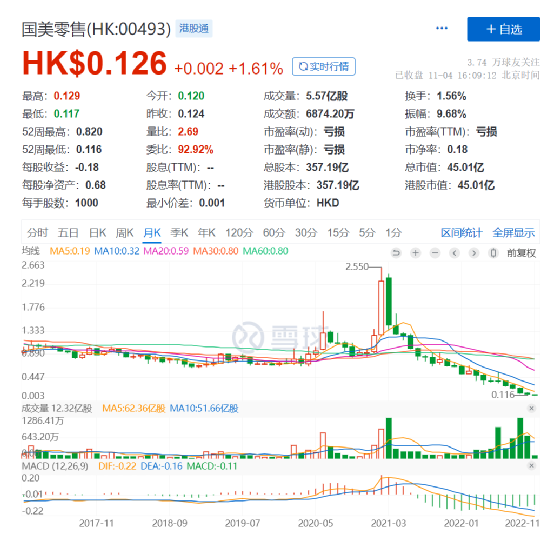553x535 pixels.
Task: Refresh using 实时行情 button
Action: (324, 66)
